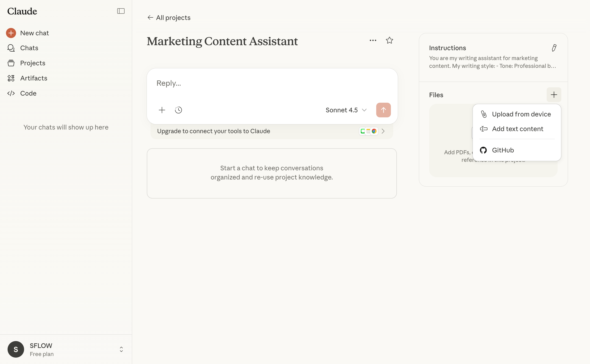
Task: Choose GitHub from files menu
Action: click(503, 150)
